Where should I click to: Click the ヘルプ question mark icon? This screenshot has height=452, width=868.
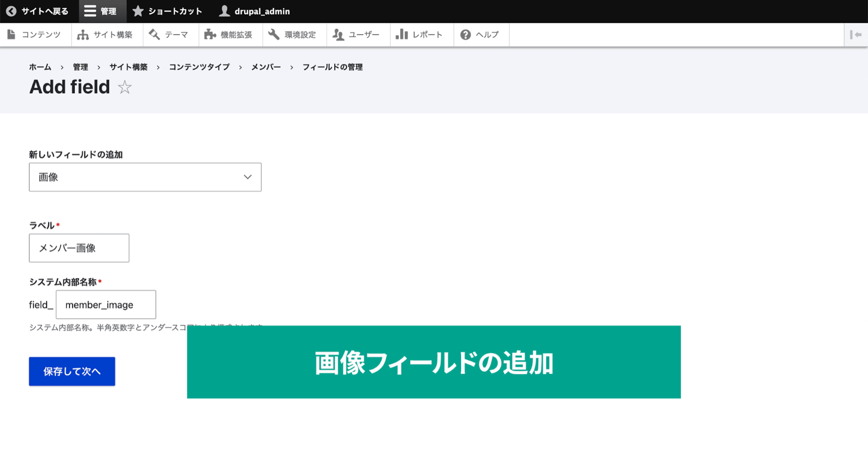(465, 35)
